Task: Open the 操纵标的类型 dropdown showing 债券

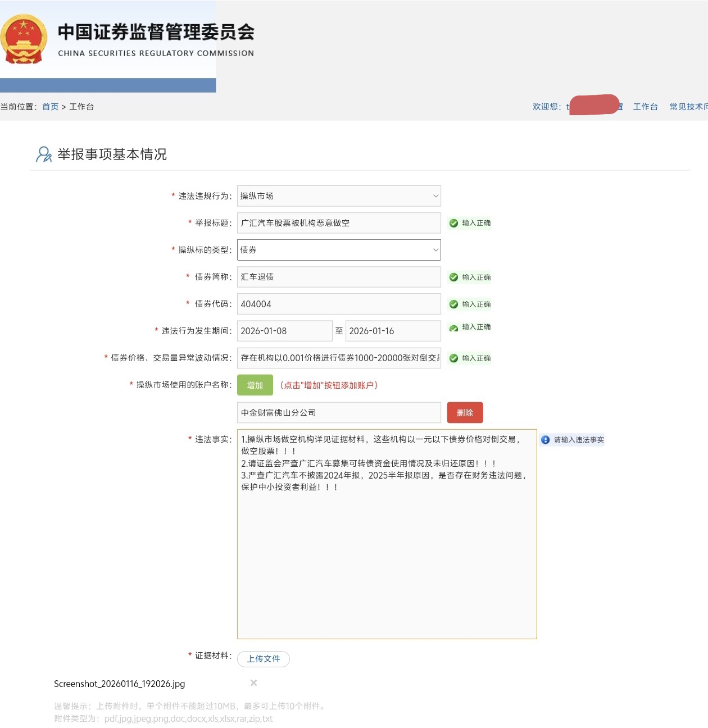Action: (339, 250)
